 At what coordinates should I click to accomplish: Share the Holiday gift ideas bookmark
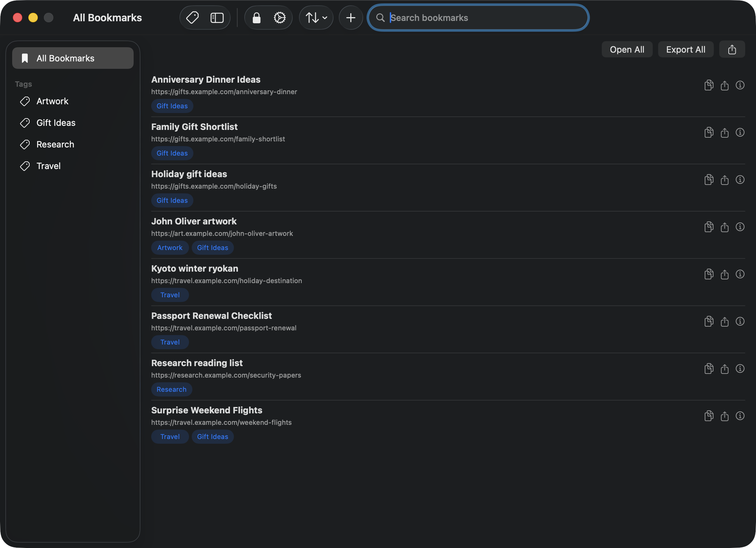pos(725,180)
